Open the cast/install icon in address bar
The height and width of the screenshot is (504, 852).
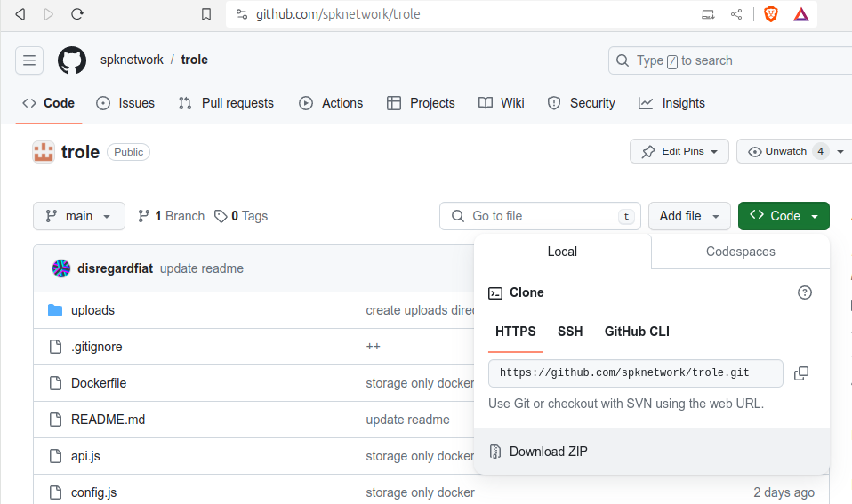click(x=708, y=14)
